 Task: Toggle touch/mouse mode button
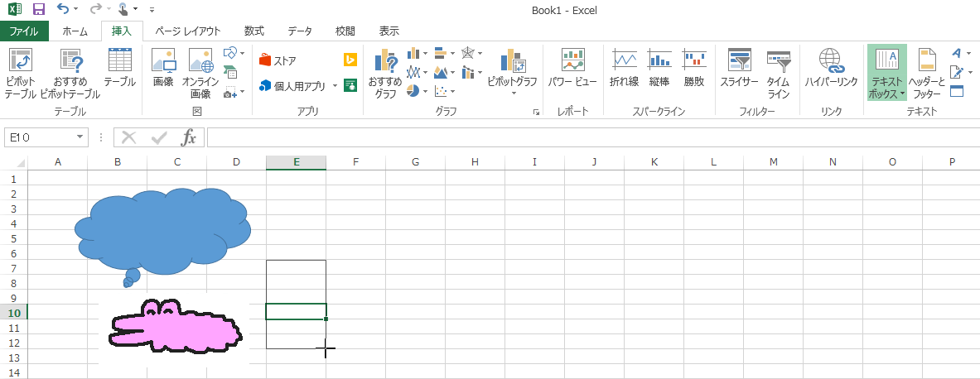click(x=123, y=9)
